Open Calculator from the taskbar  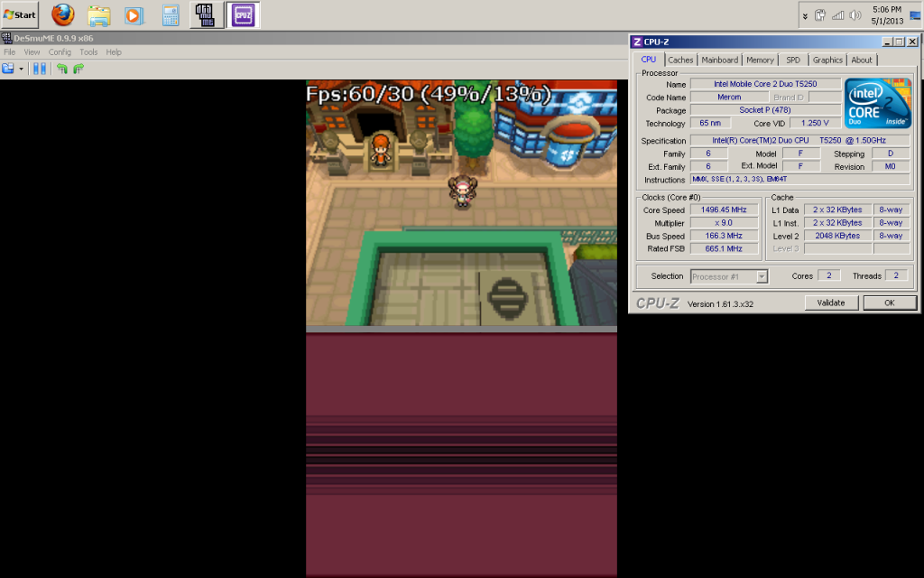pyautogui.click(x=171, y=15)
